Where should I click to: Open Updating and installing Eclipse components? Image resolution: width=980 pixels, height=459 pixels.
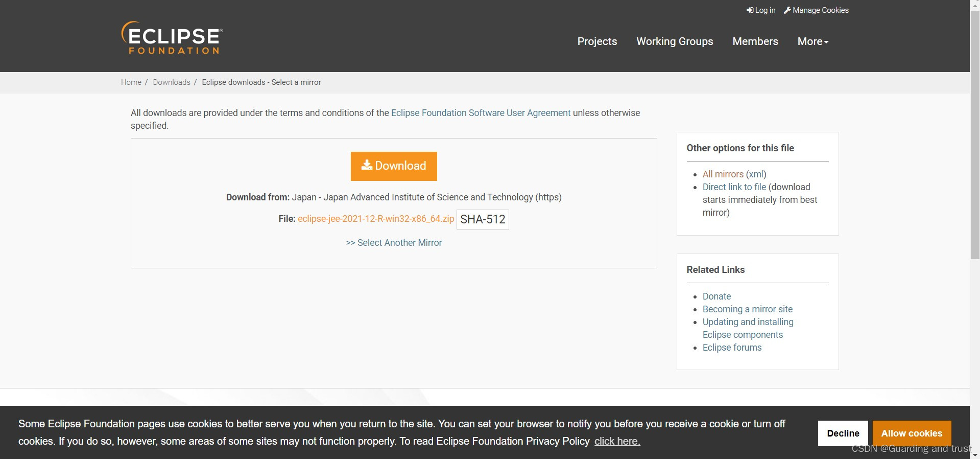(748, 328)
